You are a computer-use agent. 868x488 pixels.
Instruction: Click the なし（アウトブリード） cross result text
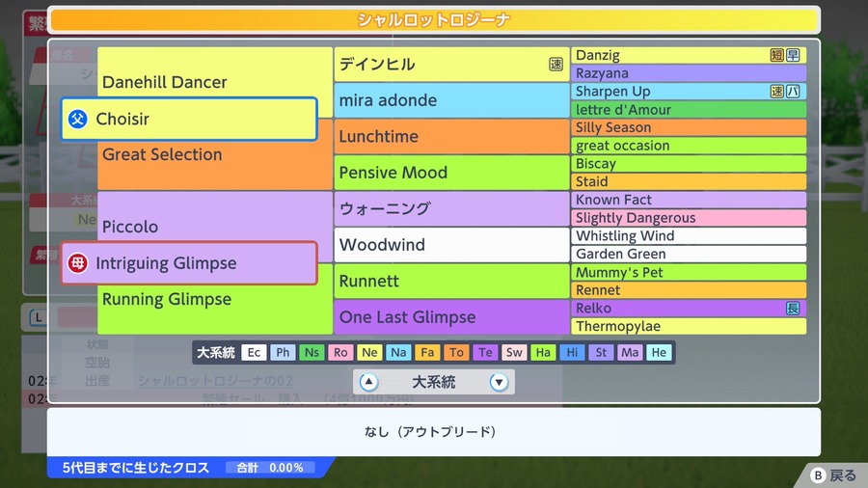[430, 431]
